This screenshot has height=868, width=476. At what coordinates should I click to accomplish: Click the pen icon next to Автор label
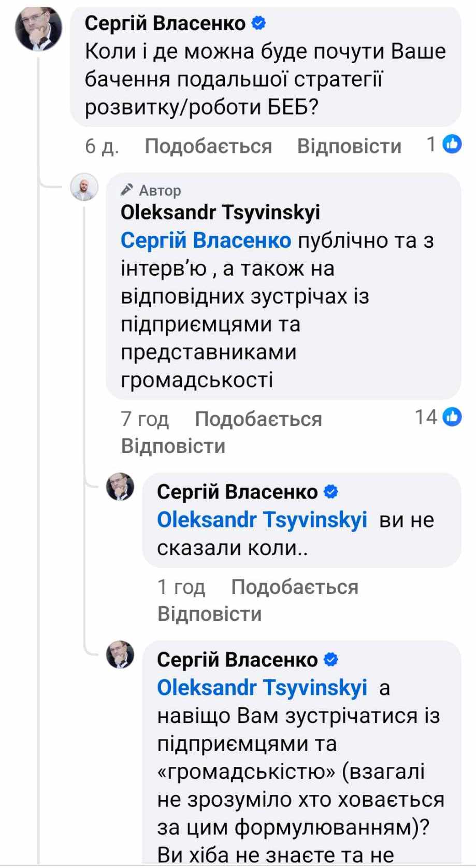pyautogui.click(x=127, y=190)
